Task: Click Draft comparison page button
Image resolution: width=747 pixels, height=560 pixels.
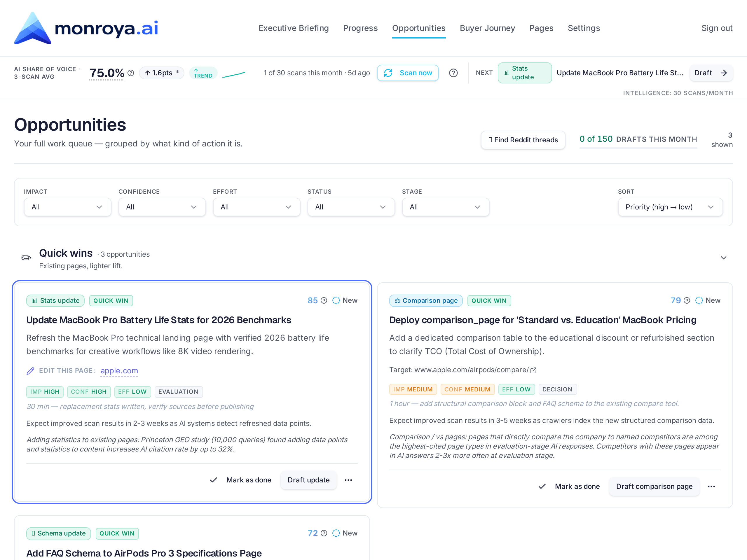Action: click(654, 487)
